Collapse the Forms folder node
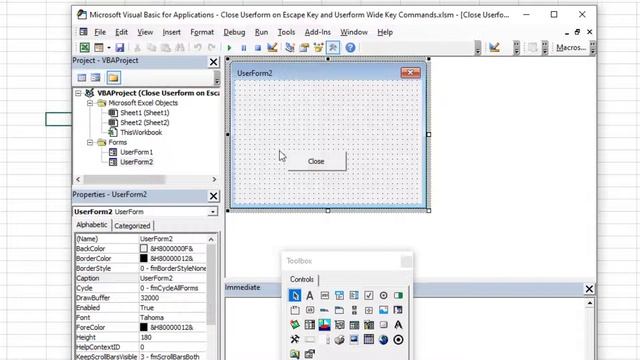 pyautogui.click(x=90, y=142)
